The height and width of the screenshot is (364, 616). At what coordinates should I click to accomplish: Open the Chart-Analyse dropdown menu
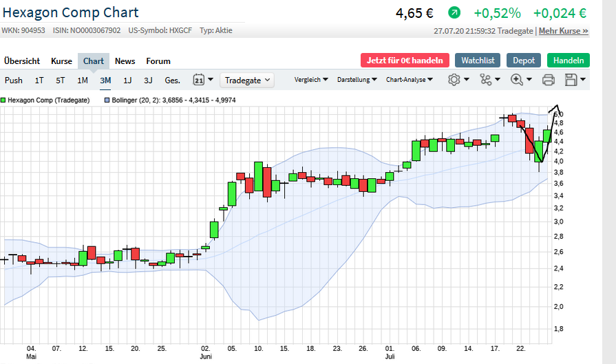pyautogui.click(x=409, y=80)
